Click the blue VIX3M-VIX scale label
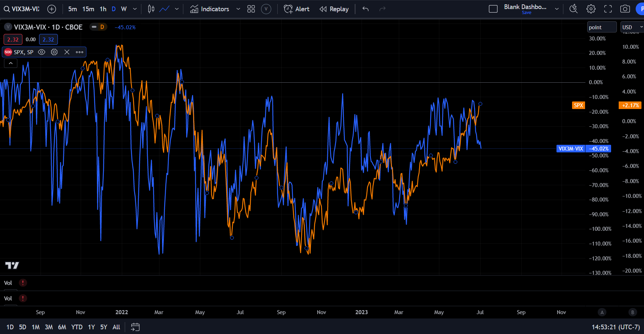Image resolution: width=644 pixels, height=334 pixels. point(571,148)
